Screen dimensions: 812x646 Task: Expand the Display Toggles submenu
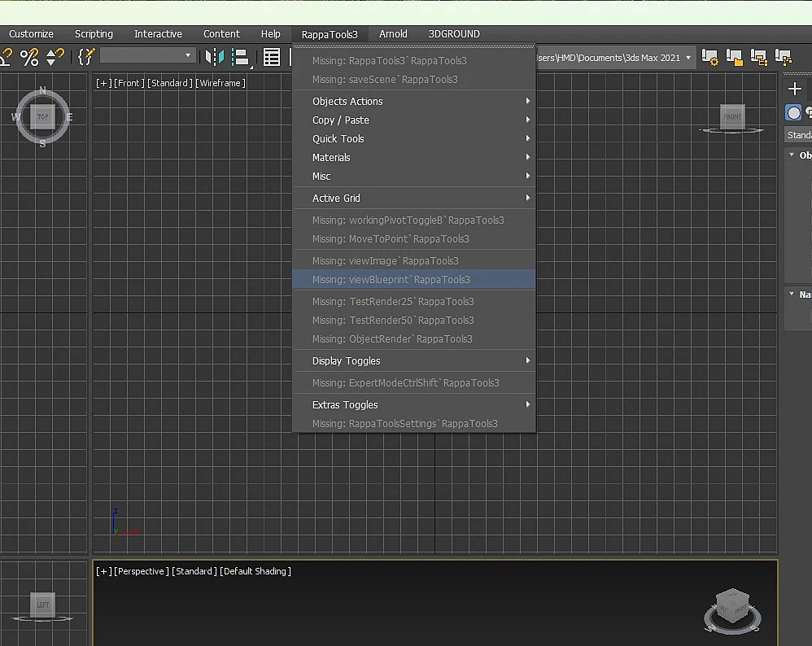[414, 360]
